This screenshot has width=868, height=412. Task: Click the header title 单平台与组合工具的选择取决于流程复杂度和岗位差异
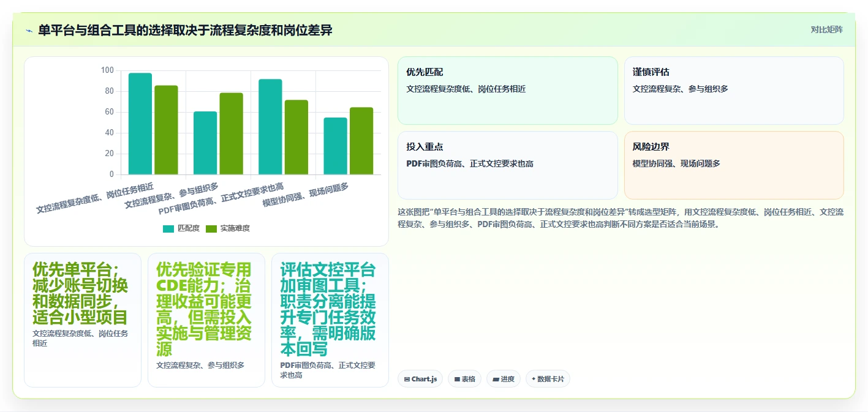[x=185, y=30]
